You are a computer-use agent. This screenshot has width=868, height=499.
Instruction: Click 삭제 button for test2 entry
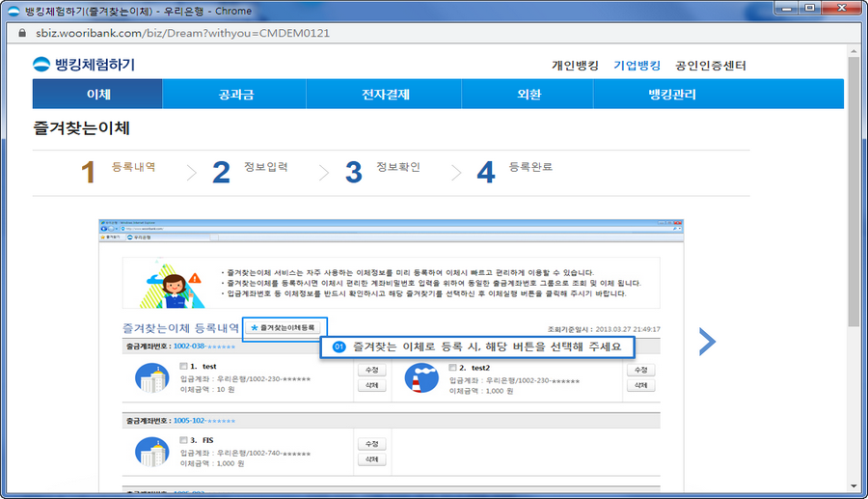tap(641, 385)
